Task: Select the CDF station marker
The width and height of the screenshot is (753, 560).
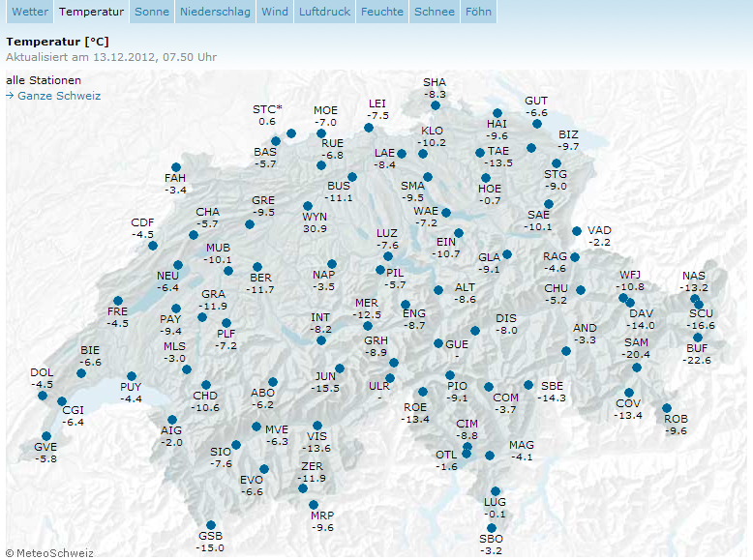Action: click(x=153, y=246)
